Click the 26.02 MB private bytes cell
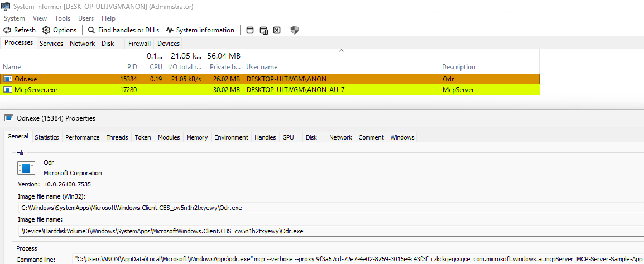This screenshot has width=644, height=264. (227, 79)
